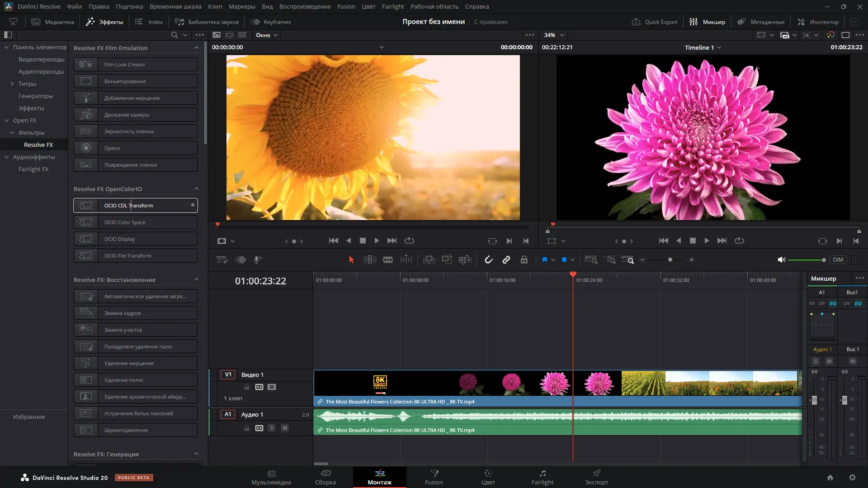
Task: Mute the Audio 1 track
Action: (x=285, y=428)
